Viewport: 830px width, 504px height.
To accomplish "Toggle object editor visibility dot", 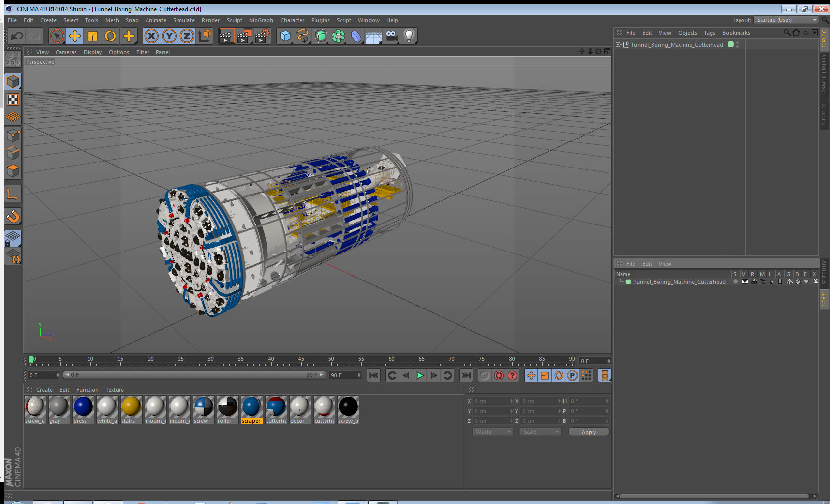I will pos(737,42).
